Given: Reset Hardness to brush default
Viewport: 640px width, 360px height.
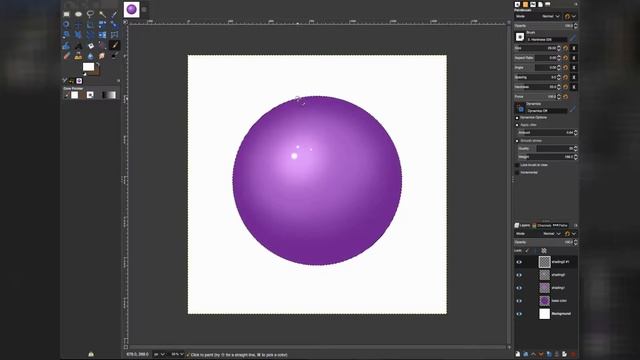Looking at the screenshot, I should pyautogui.click(x=566, y=87).
